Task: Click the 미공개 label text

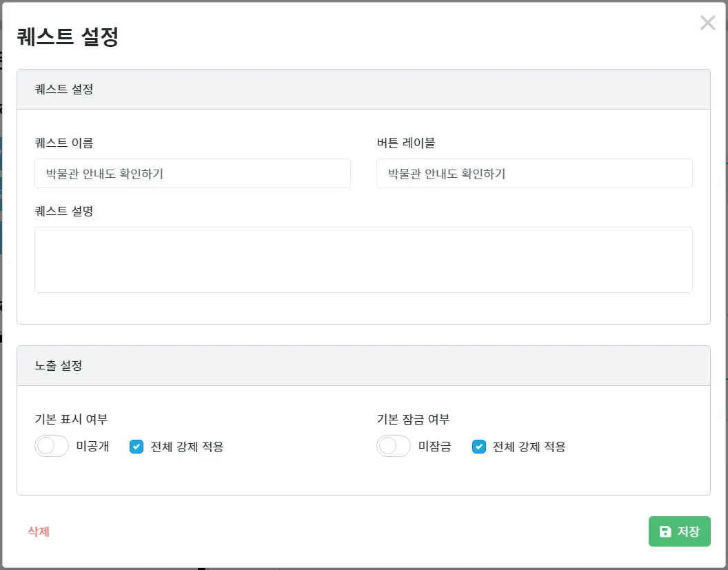Action: pyautogui.click(x=92, y=447)
